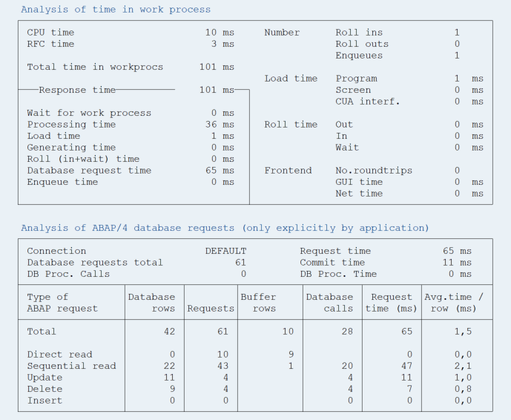Select the 'Insert' row label
Screen dimensions: 511x420
coord(44,401)
